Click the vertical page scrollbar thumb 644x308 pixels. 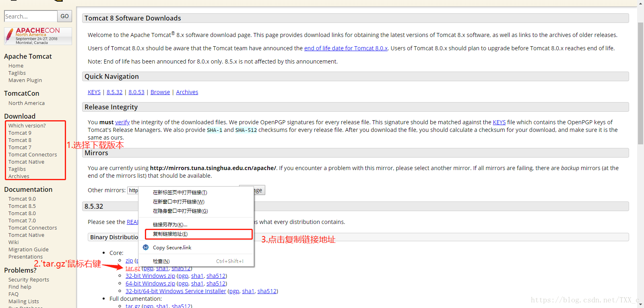[x=640, y=83]
